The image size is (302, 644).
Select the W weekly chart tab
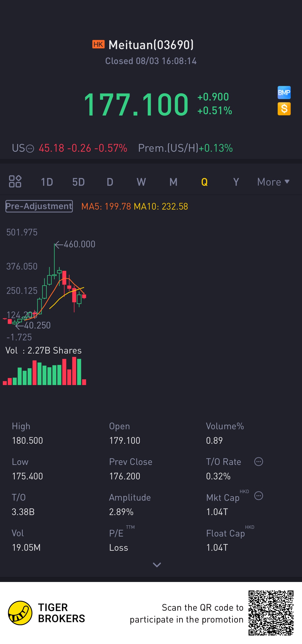point(141,182)
